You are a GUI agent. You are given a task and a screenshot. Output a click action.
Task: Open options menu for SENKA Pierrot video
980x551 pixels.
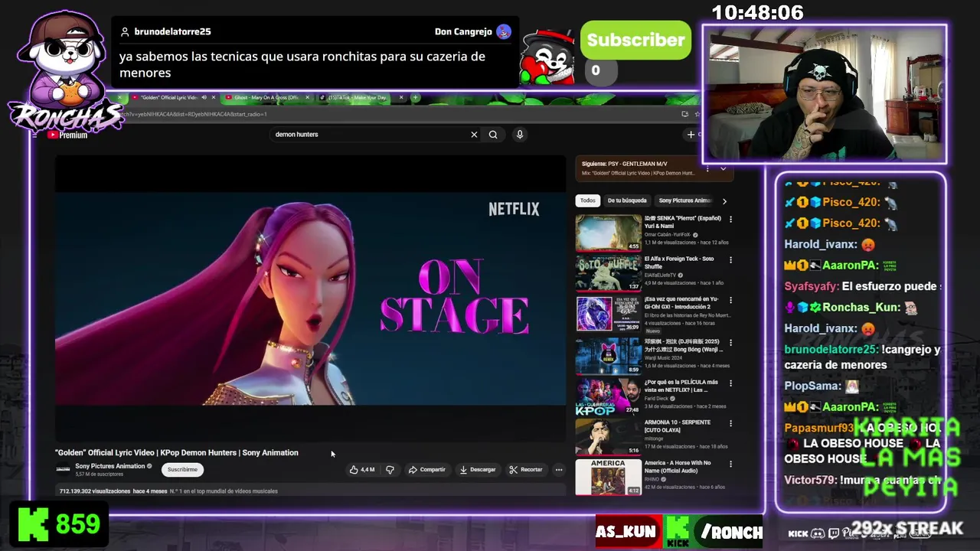click(730, 219)
